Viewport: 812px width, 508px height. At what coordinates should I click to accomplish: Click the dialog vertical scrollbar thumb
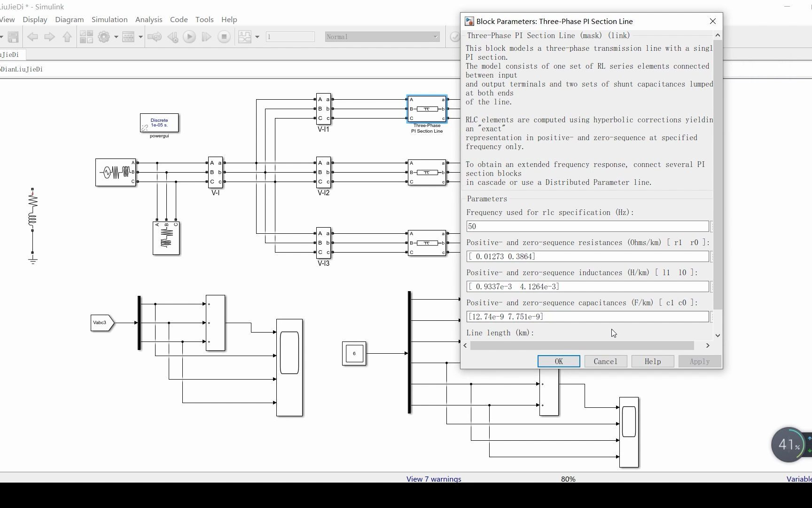click(718, 175)
